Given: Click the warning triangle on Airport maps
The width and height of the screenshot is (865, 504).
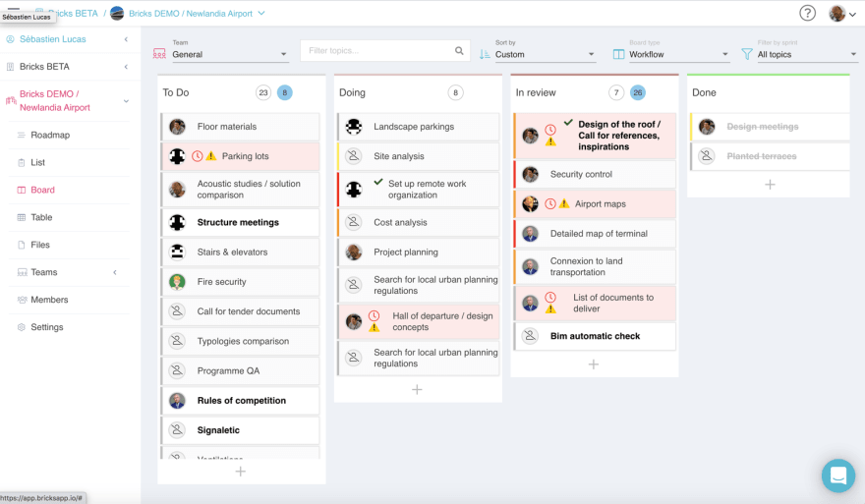Looking at the screenshot, I should pos(564,204).
